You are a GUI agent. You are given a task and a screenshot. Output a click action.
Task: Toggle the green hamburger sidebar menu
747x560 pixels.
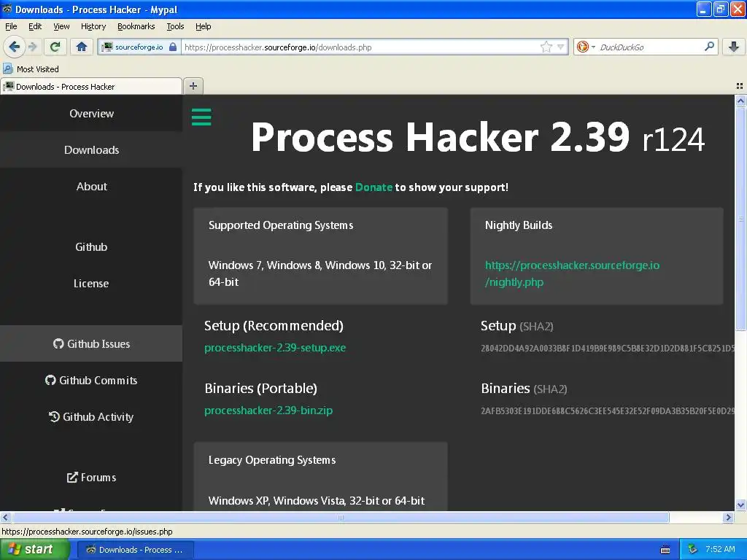[x=201, y=117]
